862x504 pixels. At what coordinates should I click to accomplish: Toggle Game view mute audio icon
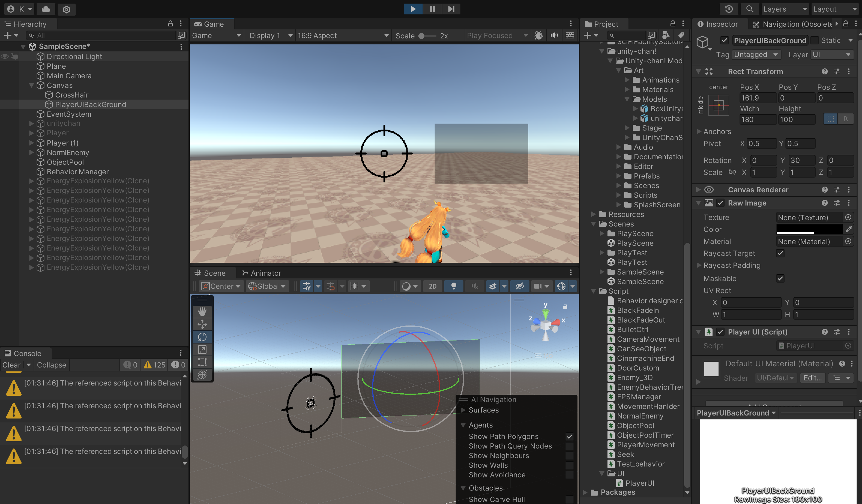[554, 36]
